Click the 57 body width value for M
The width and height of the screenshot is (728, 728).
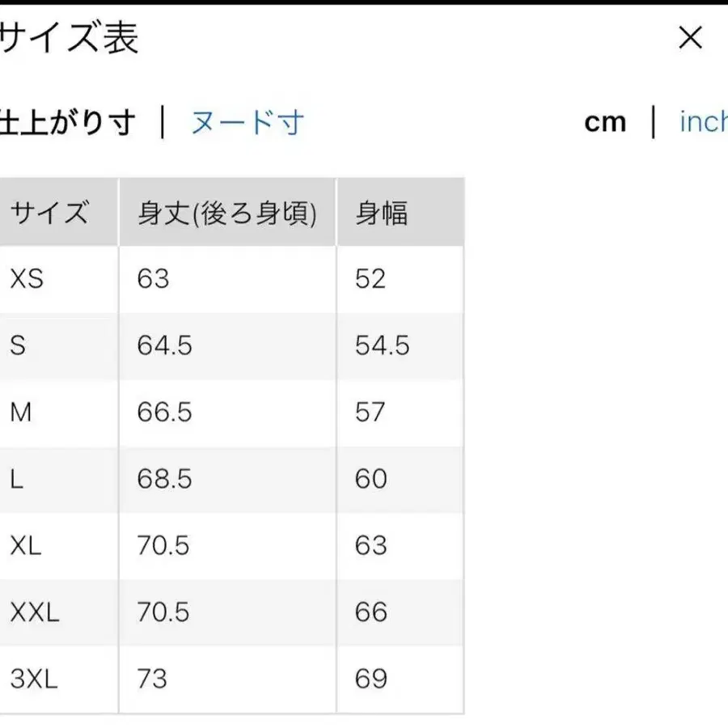tap(370, 413)
